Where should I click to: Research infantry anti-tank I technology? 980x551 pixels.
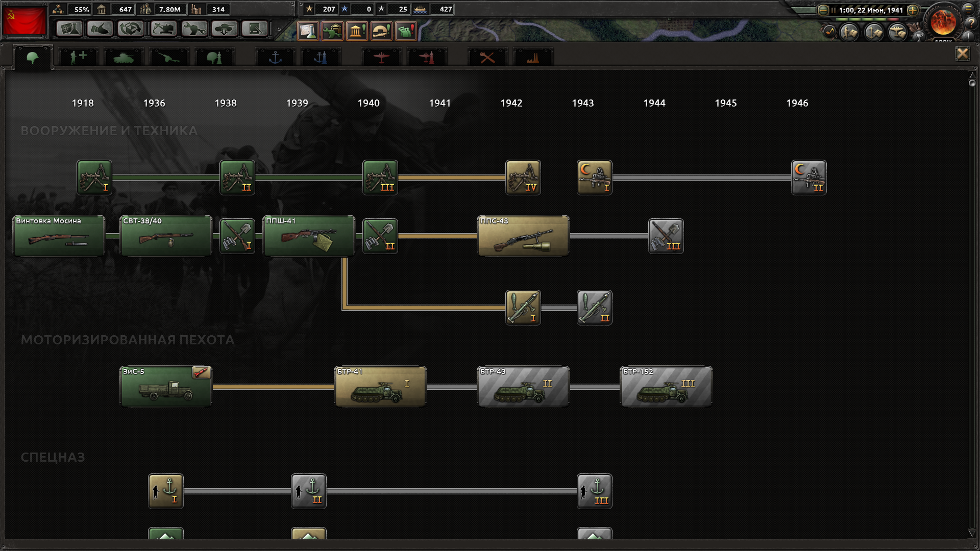[523, 308]
